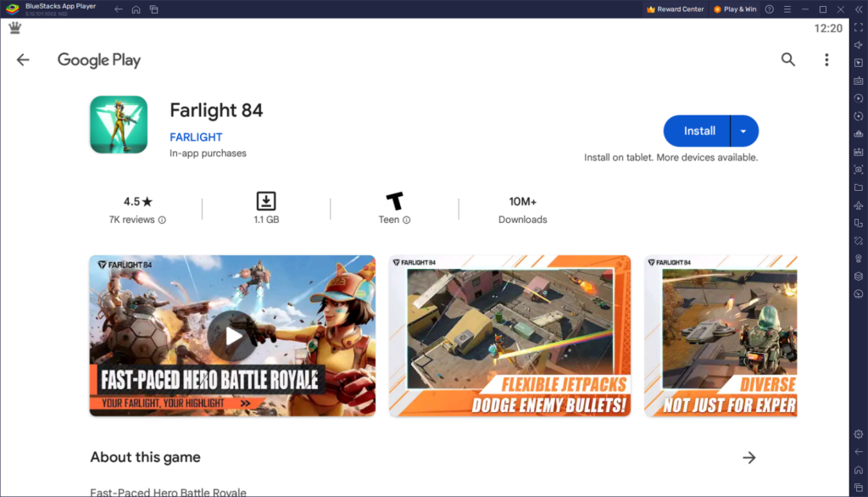Play the Farlight 84 trailer video
868x497 pixels.
(x=231, y=336)
